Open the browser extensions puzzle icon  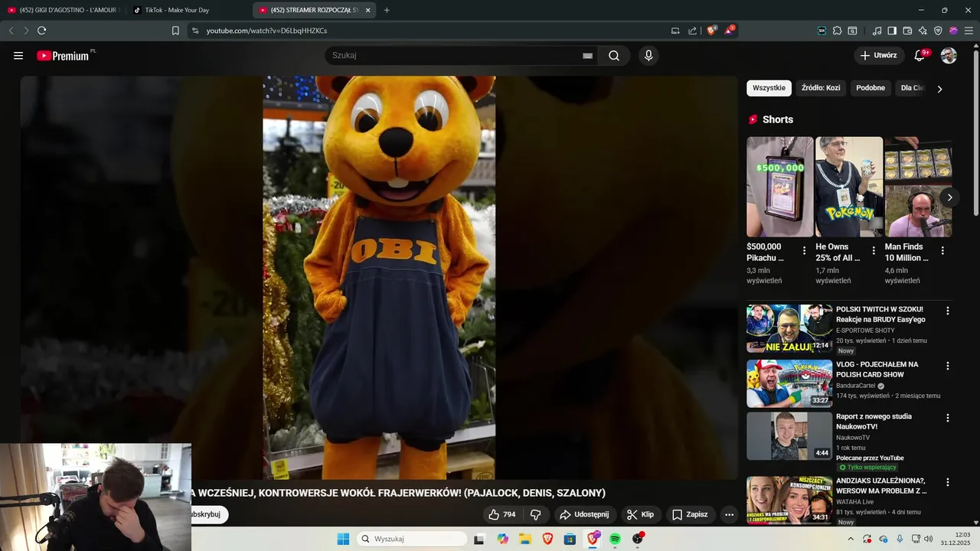coord(837,31)
